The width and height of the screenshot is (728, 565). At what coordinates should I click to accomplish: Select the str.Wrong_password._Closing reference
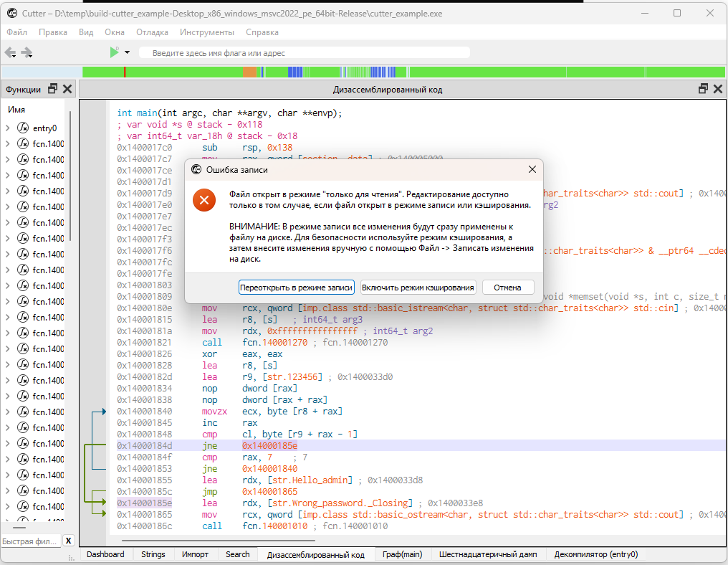(340, 503)
